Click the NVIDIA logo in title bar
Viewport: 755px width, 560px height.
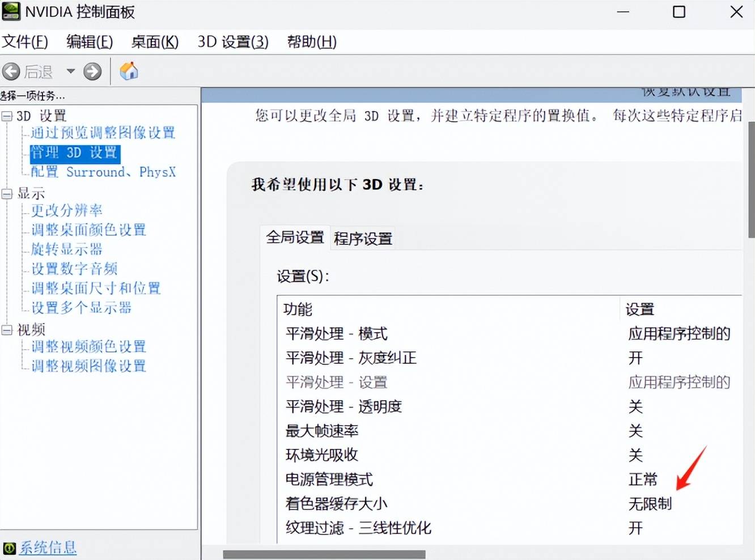11,11
